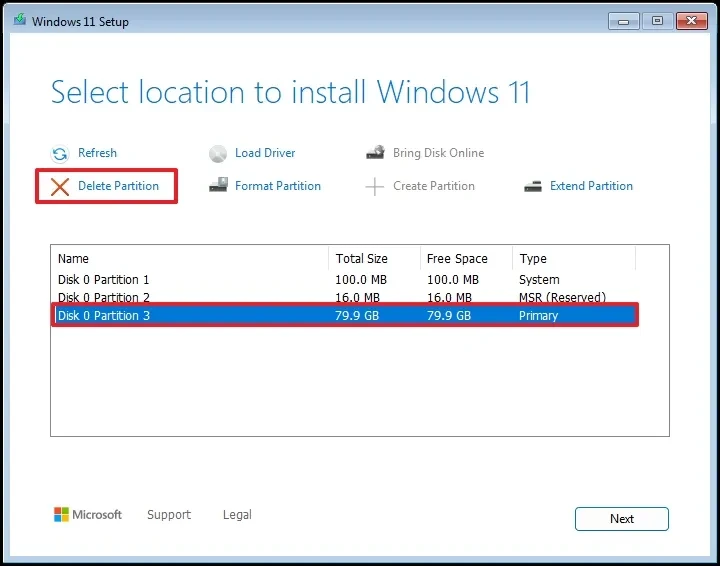The width and height of the screenshot is (720, 566).
Task: Sort by the Type column header
Action: point(572,258)
